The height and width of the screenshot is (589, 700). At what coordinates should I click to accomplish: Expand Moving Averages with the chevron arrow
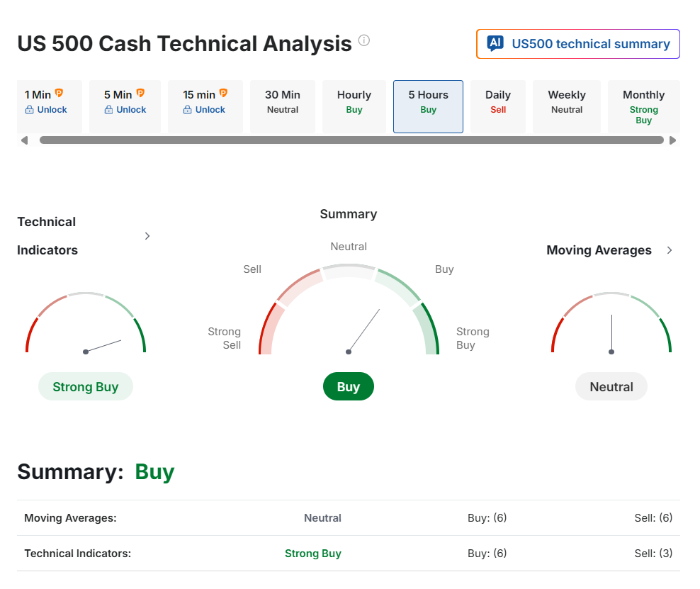[x=670, y=250]
